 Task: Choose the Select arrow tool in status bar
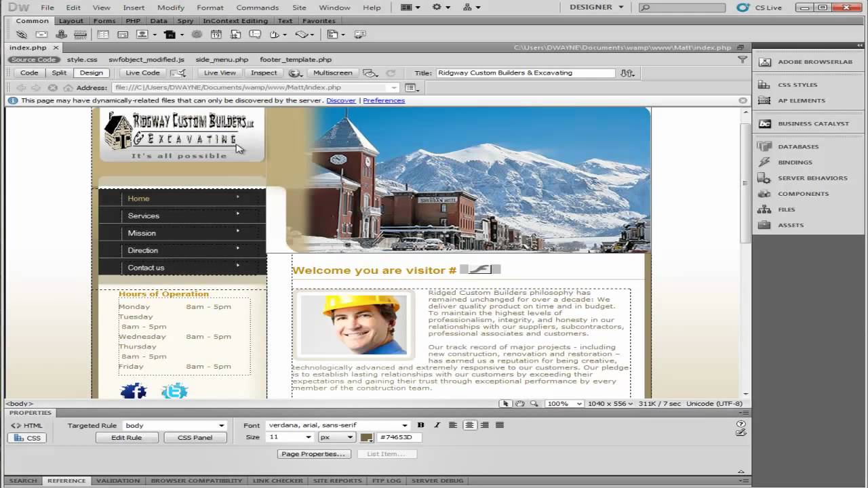(505, 403)
